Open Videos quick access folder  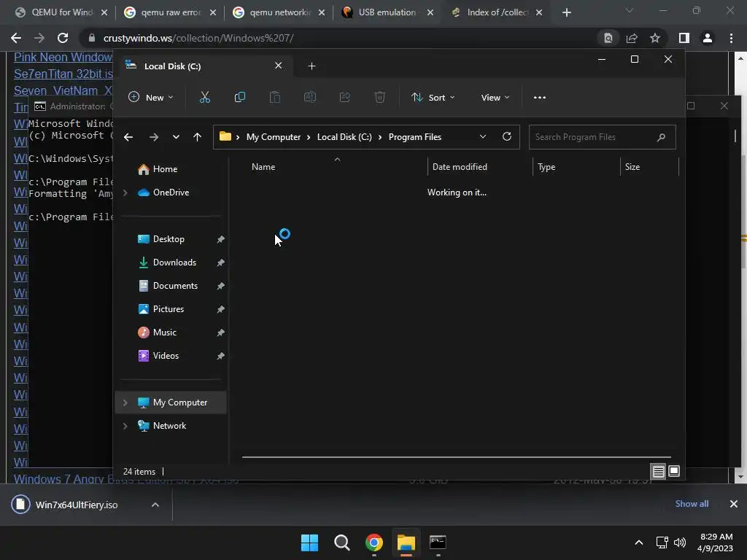pos(166,356)
